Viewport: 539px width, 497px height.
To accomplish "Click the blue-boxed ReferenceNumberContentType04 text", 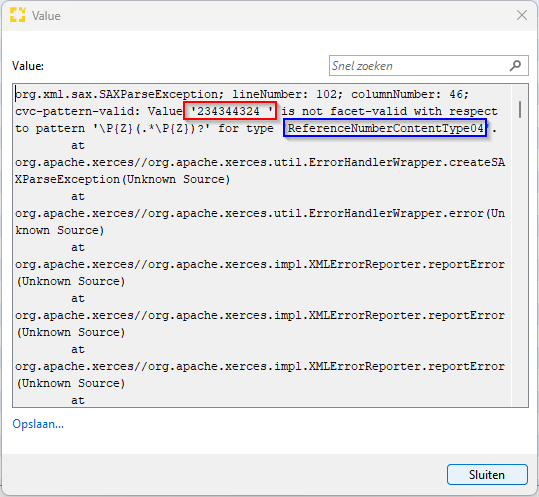I will click(x=385, y=128).
